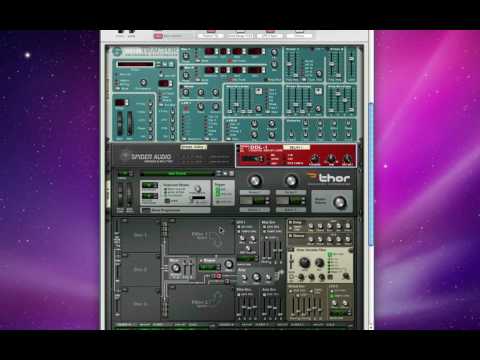Image resolution: width=480 pixels, height=360 pixels.
Task: Click the Subtractor Osc Mix knob
Action: [x=274, y=64]
